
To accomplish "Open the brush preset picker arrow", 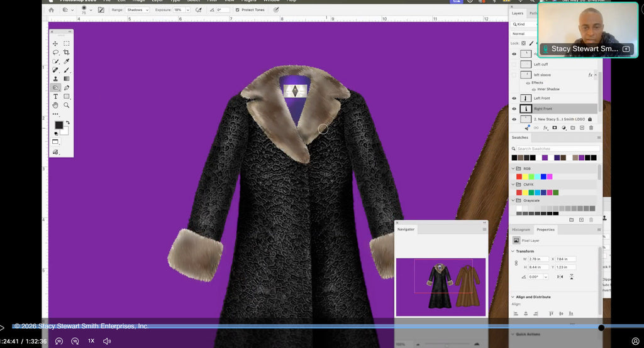I will click(x=91, y=10).
